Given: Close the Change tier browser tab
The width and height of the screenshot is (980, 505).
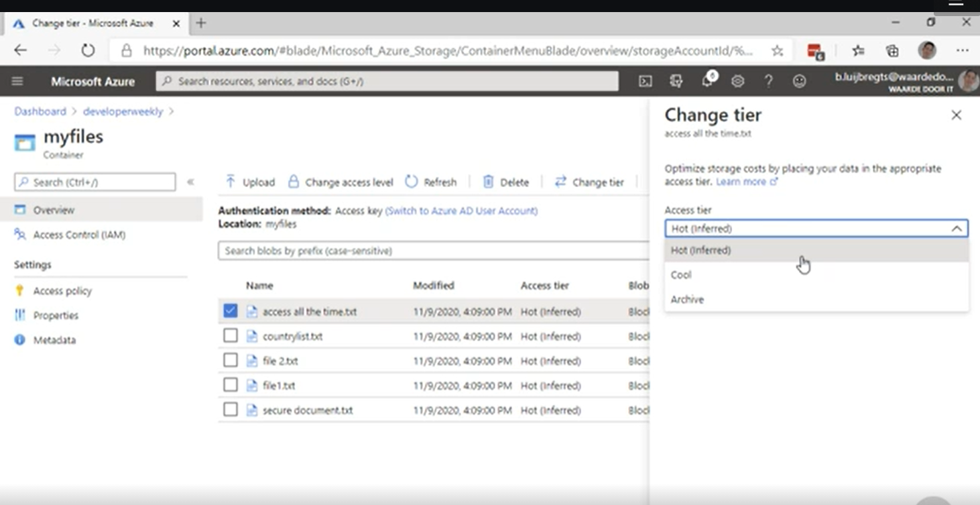Looking at the screenshot, I should pyautogui.click(x=176, y=23).
